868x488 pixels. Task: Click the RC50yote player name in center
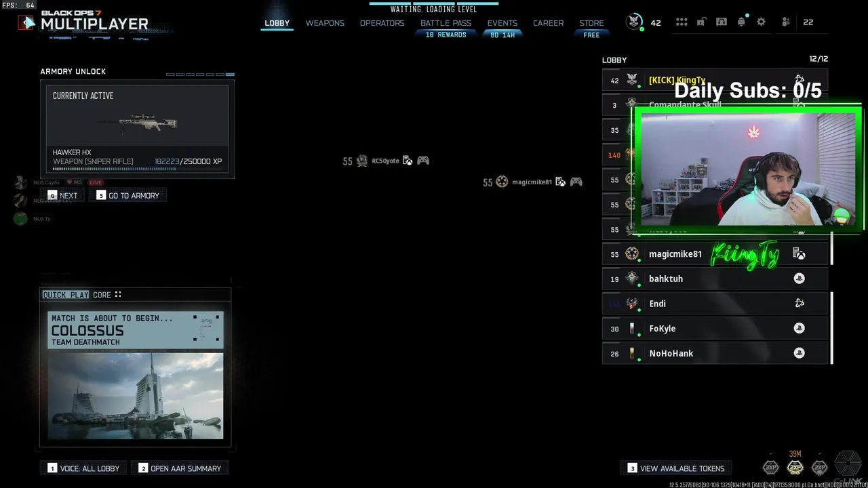click(x=385, y=161)
